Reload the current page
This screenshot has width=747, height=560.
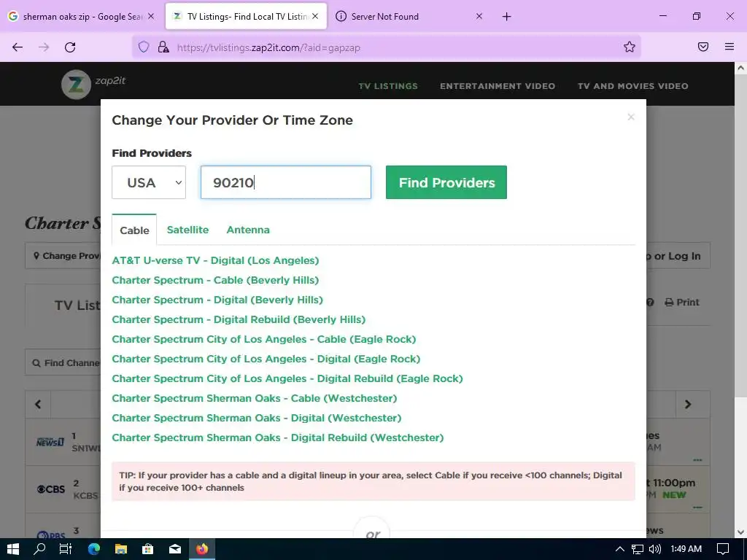pos(70,47)
